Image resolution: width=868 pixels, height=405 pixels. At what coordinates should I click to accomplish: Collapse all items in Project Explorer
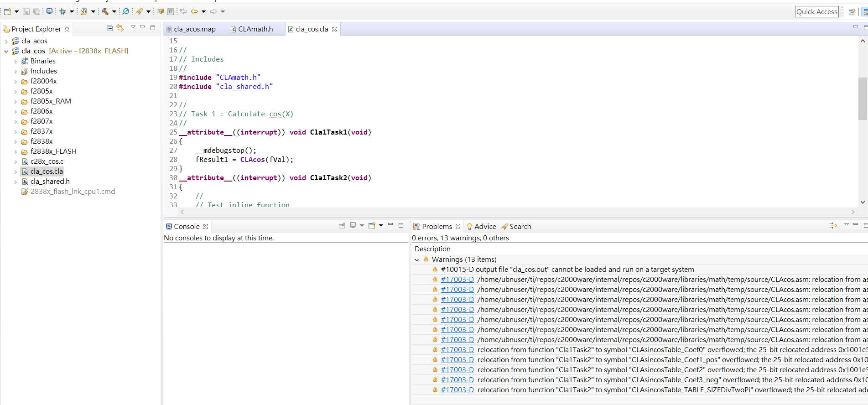(x=109, y=28)
